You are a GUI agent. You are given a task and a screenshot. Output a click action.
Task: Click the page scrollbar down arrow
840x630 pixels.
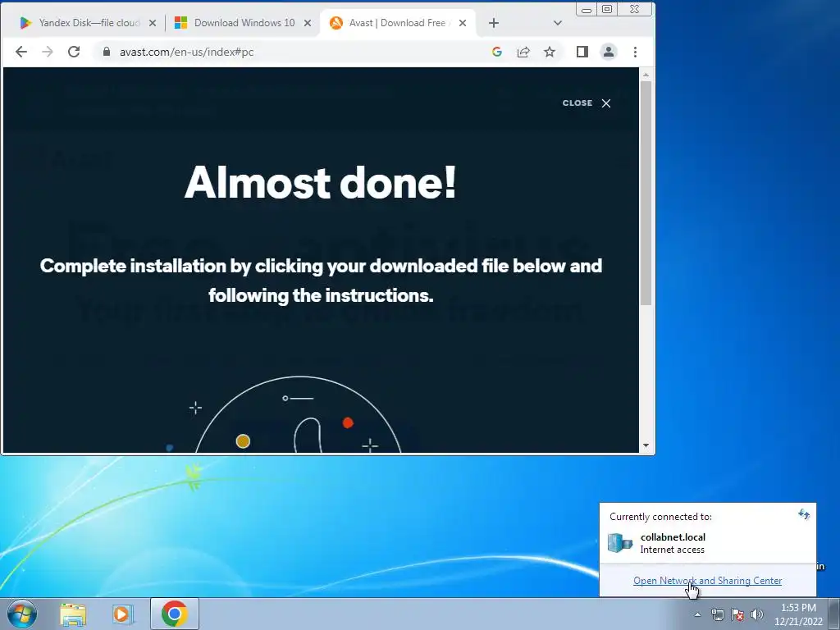pos(646,445)
